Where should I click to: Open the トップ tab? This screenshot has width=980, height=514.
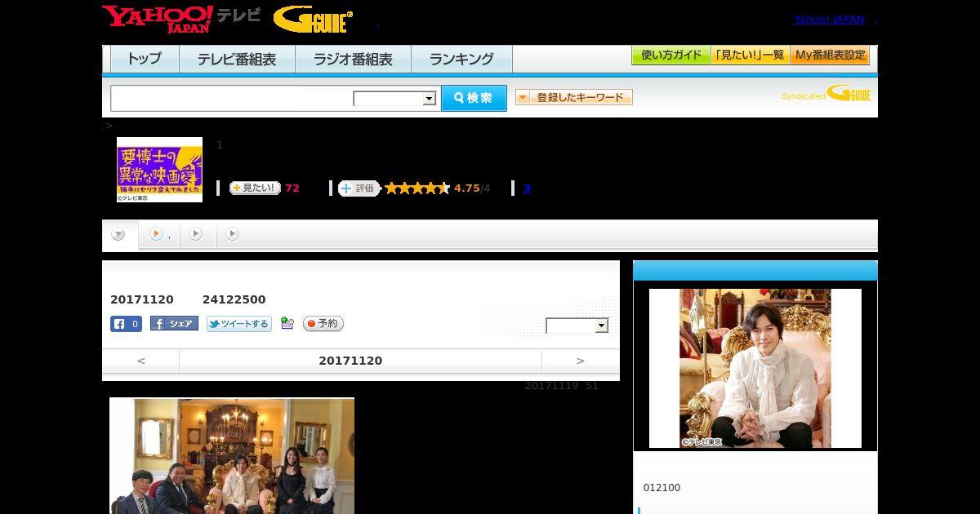(x=145, y=59)
